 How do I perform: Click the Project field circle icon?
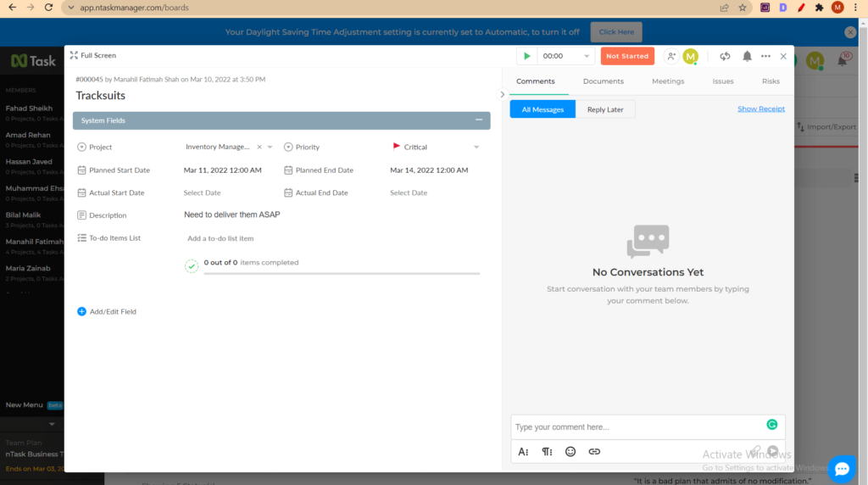pyautogui.click(x=81, y=147)
